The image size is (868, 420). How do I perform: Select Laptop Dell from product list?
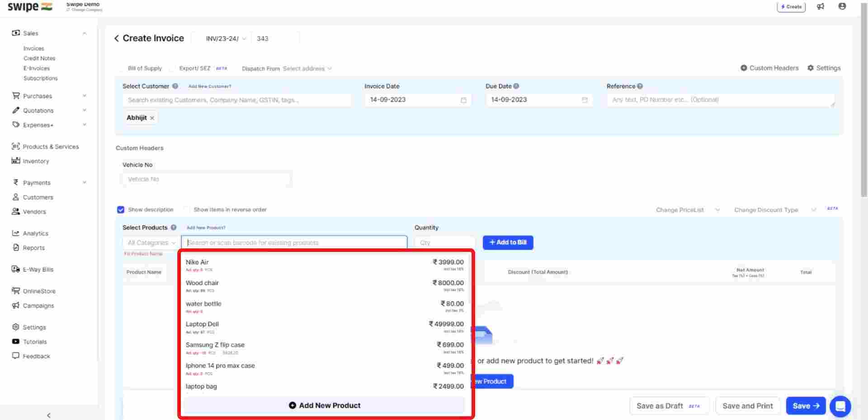tap(325, 327)
